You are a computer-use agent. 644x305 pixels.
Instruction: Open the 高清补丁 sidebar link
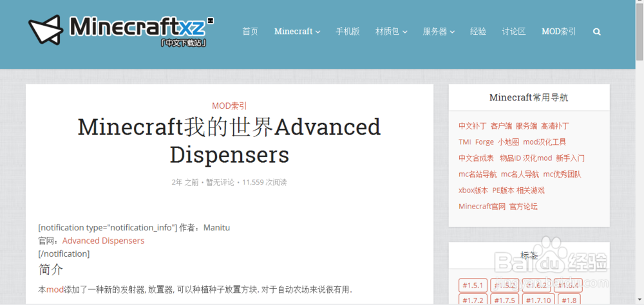coord(555,126)
